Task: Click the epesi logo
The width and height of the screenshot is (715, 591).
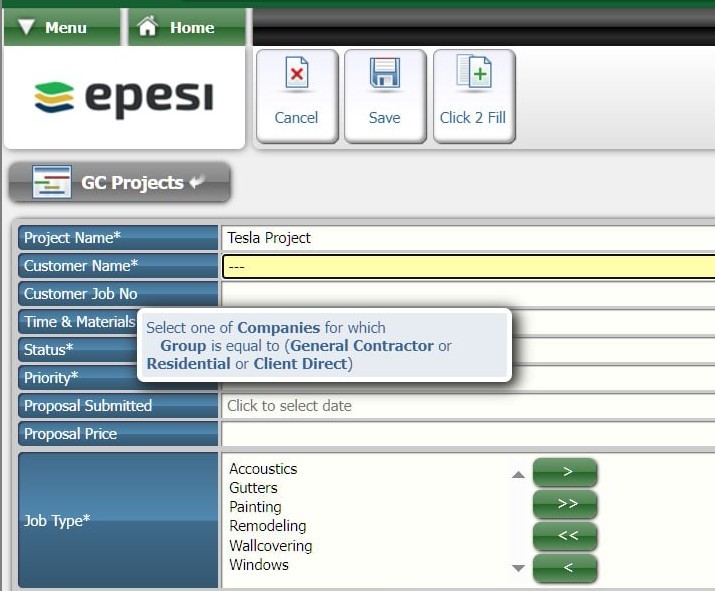Action: tap(124, 98)
